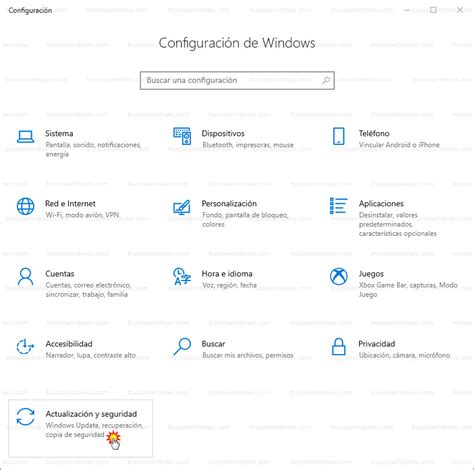This screenshot has width=474, height=470.
Task: Open the Privacidad padlock icon
Action: pos(339,347)
